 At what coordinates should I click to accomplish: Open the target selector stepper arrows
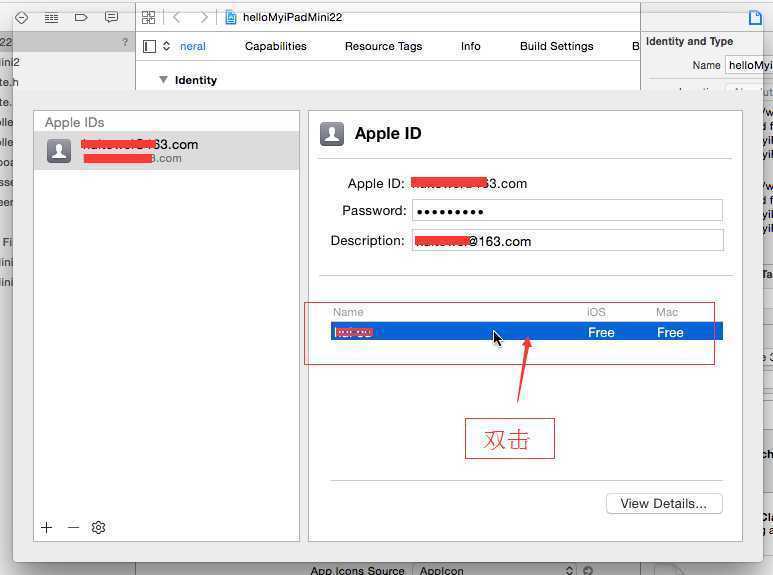click(x=167, y=46)
